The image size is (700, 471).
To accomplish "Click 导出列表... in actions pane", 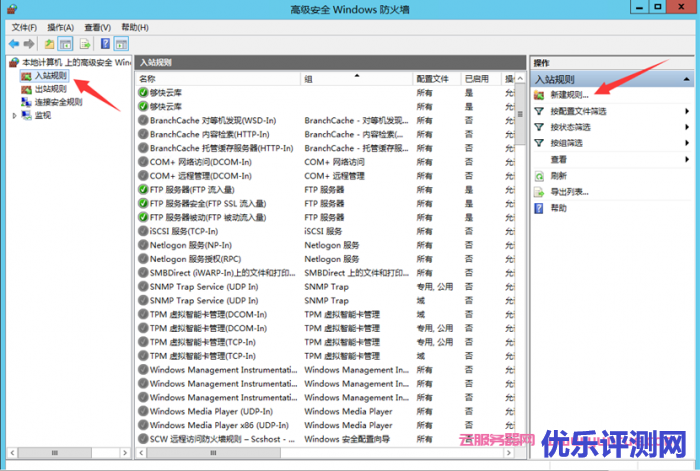I will pos(569,192).
